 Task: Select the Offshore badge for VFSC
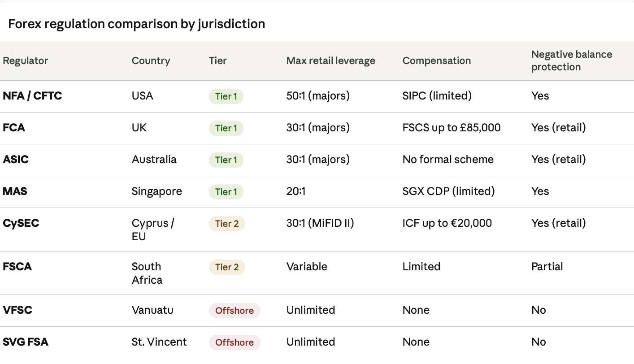tap(234, 311)
